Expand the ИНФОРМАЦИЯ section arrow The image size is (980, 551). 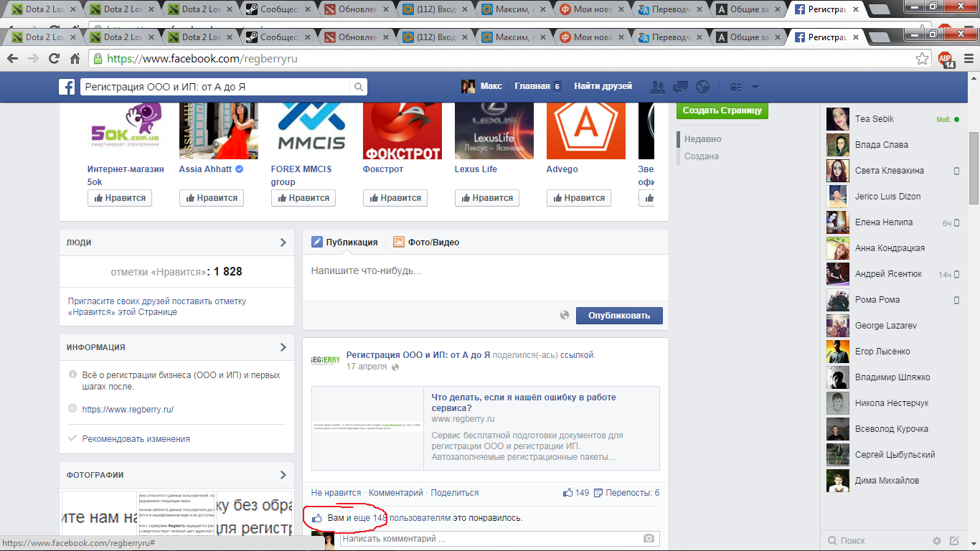pos(283,347)
